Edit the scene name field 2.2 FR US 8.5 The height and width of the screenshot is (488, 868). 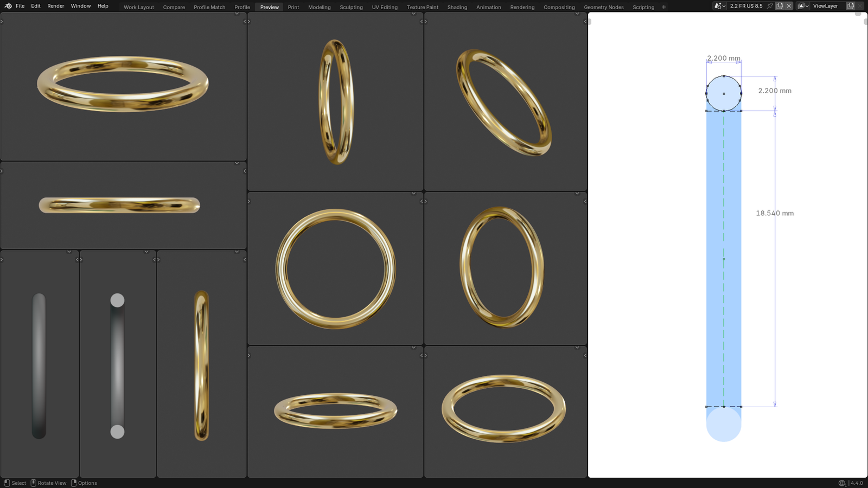tap(746, 6)
